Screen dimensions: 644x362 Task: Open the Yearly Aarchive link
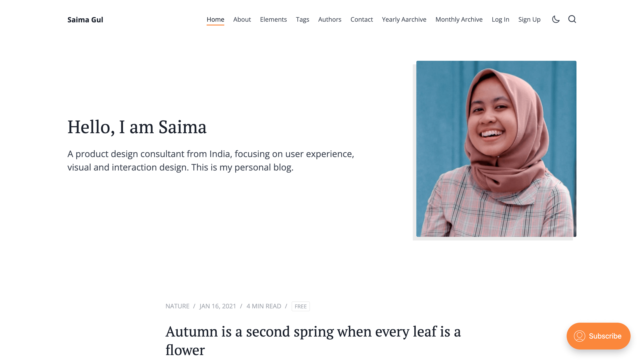click(404, 19)
